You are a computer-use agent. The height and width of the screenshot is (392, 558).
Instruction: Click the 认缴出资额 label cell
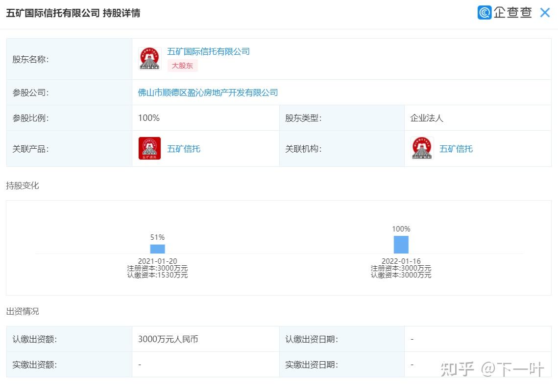pos(70,339)
